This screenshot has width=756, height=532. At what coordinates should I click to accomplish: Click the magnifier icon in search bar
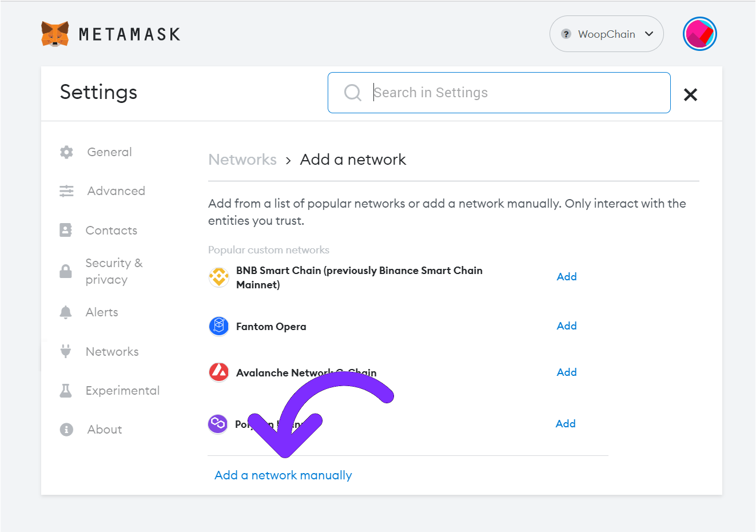click(353, 93)
